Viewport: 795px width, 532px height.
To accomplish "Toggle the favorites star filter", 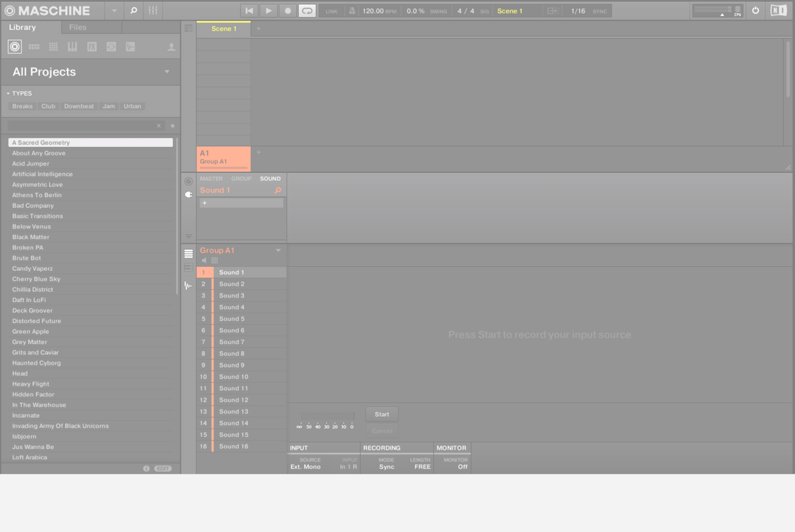I will click(x=172, y=125).
